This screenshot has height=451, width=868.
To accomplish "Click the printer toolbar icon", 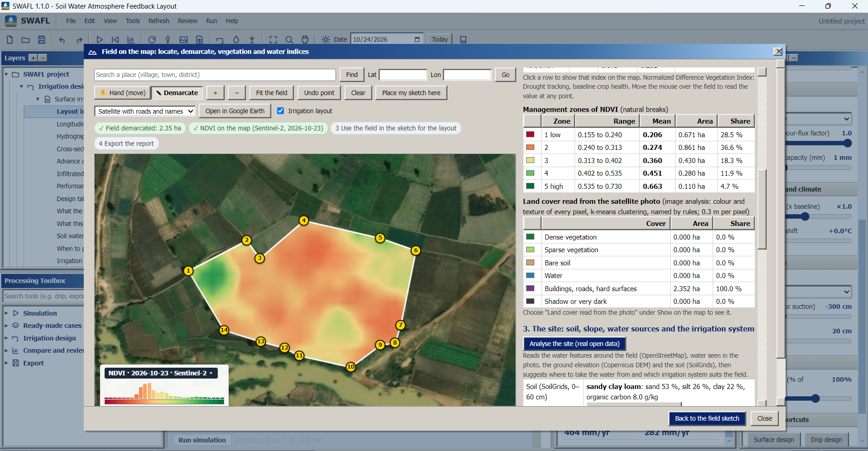I will [x=305, y=39].
